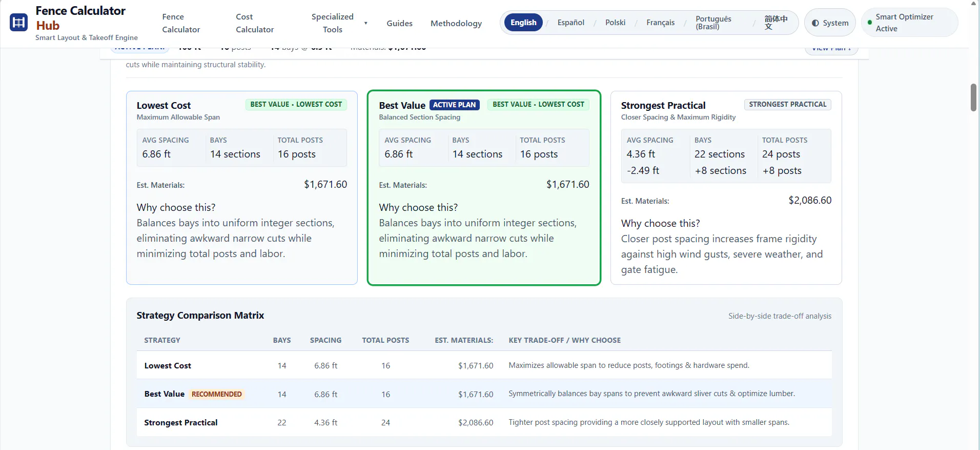
Task: Expand the Specialized Tools dropdown
Action: [339, 23]
